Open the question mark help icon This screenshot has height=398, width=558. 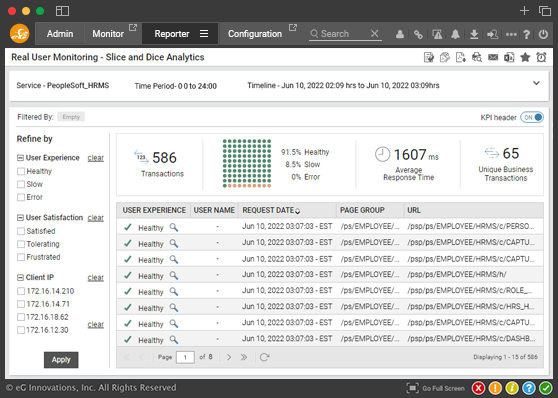(527, 35)
